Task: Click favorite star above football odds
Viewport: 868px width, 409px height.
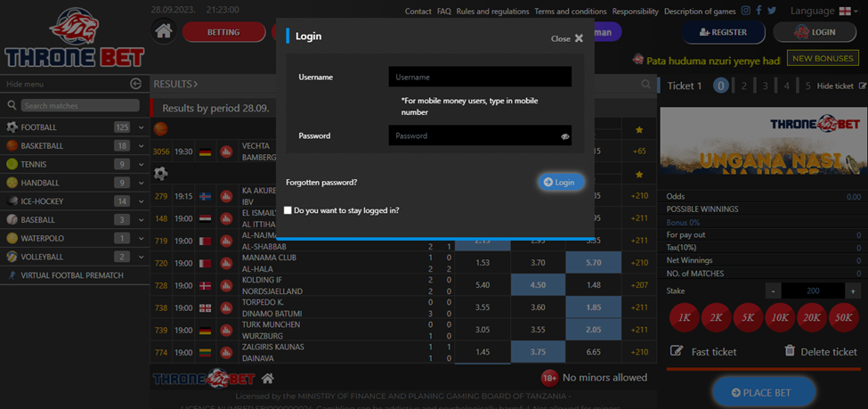Action: pos(639,175)
